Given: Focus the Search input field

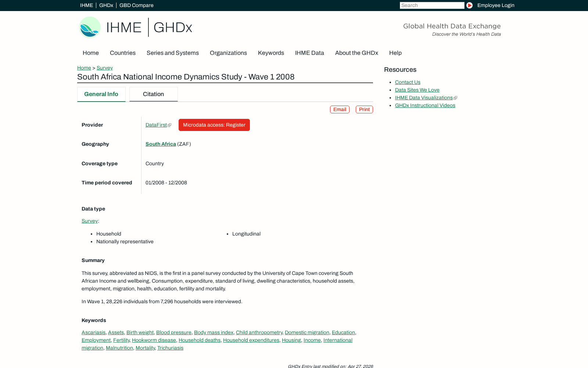Looking at the screenshot, I should (432, 5).
